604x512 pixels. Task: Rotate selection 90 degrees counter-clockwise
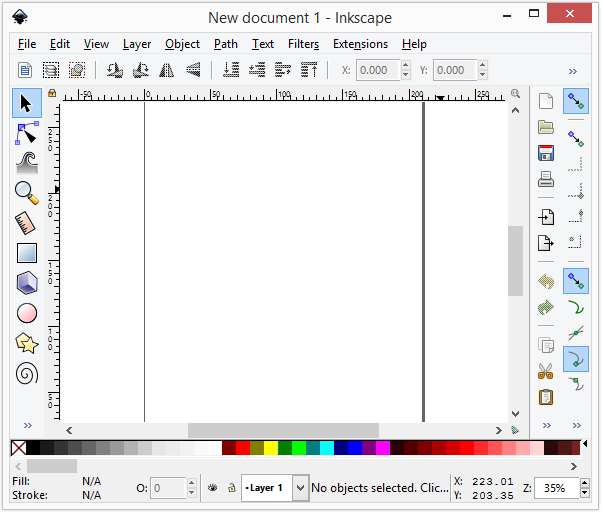point(114,70)
